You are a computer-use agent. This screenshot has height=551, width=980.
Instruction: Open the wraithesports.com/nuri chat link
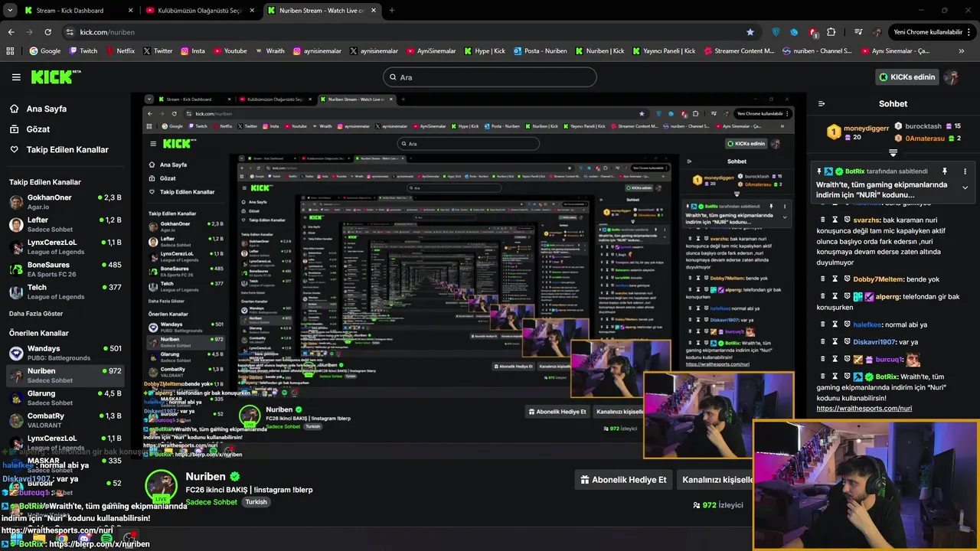pos(864,409)
